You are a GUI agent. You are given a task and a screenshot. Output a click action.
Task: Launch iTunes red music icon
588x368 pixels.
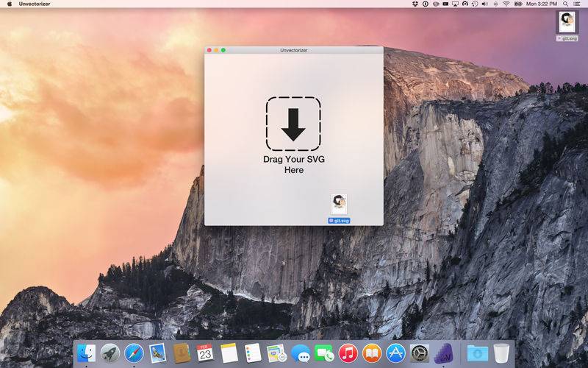(x=348, y=353)
